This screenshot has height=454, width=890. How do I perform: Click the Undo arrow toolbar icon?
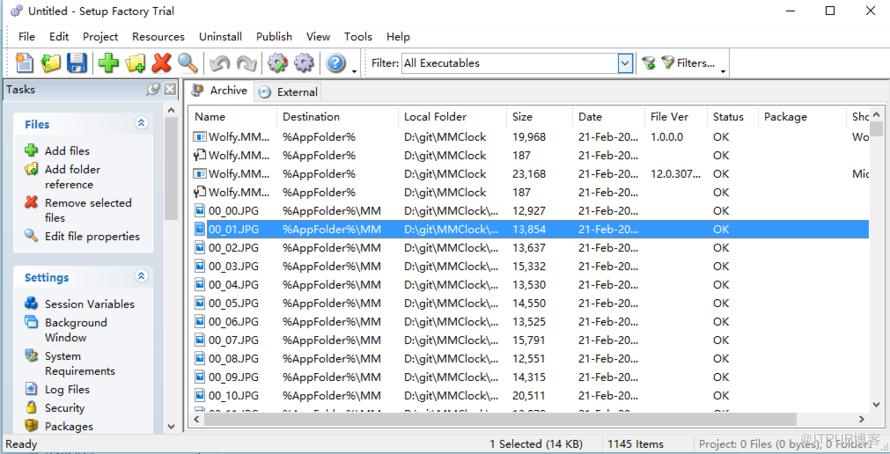click(x=219, y=63)
